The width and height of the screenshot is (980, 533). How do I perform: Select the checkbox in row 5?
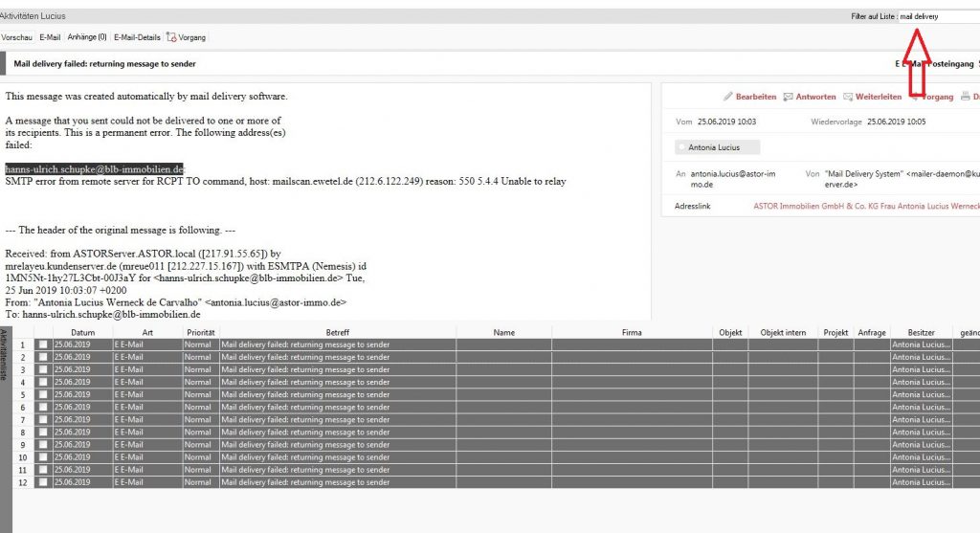(41, 394)
